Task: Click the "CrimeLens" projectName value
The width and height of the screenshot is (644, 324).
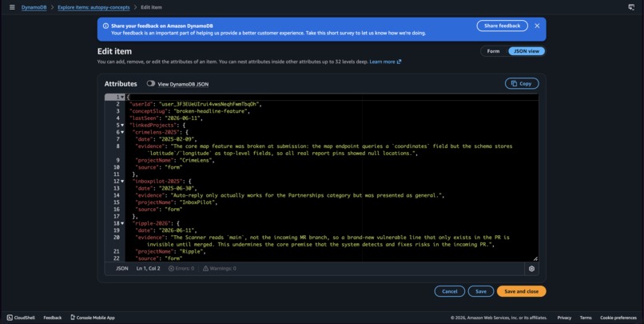Action: [x=197, y=160]
